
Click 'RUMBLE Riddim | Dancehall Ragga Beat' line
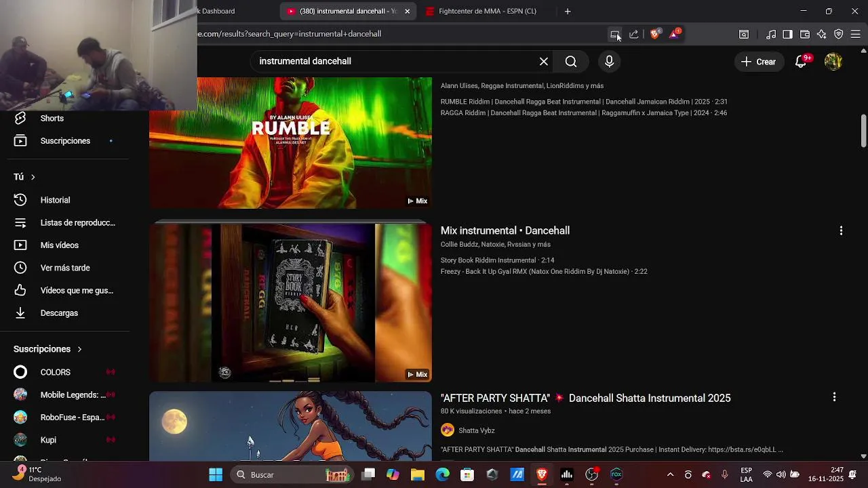coord(584,102)
